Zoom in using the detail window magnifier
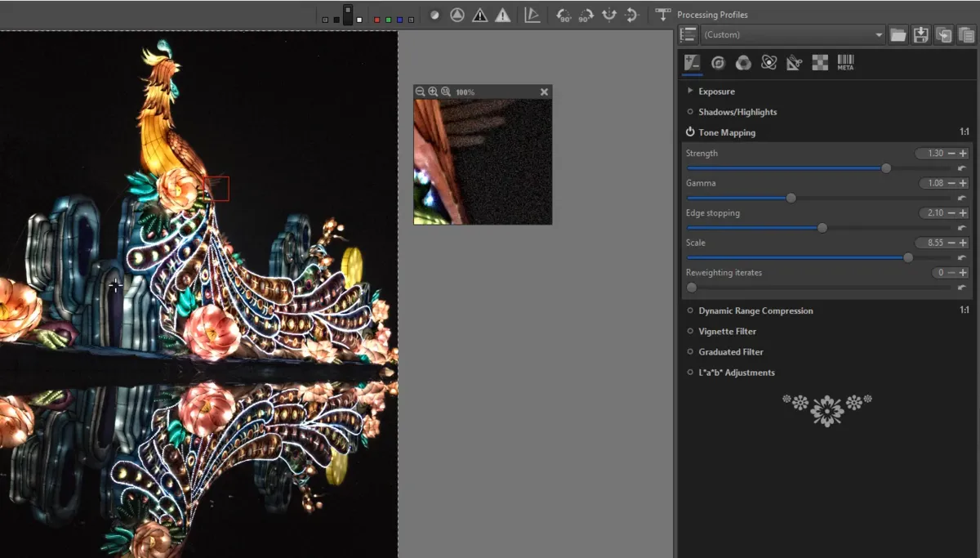 [432, 92]
